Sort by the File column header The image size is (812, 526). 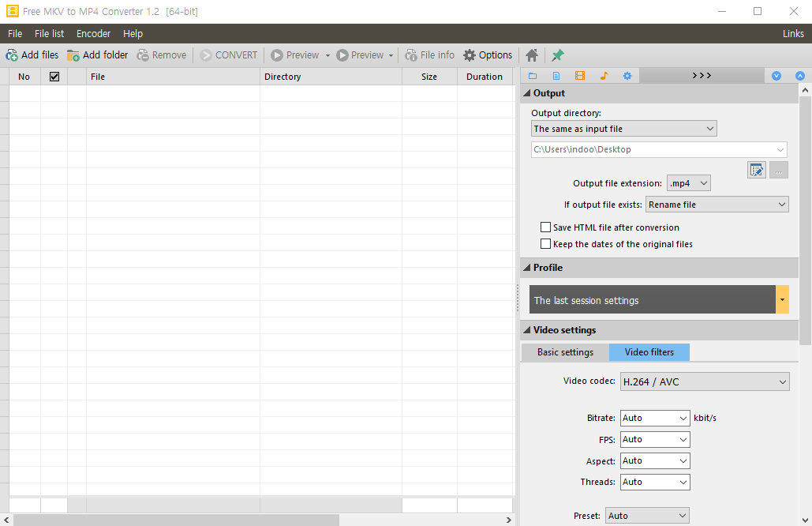173,77
